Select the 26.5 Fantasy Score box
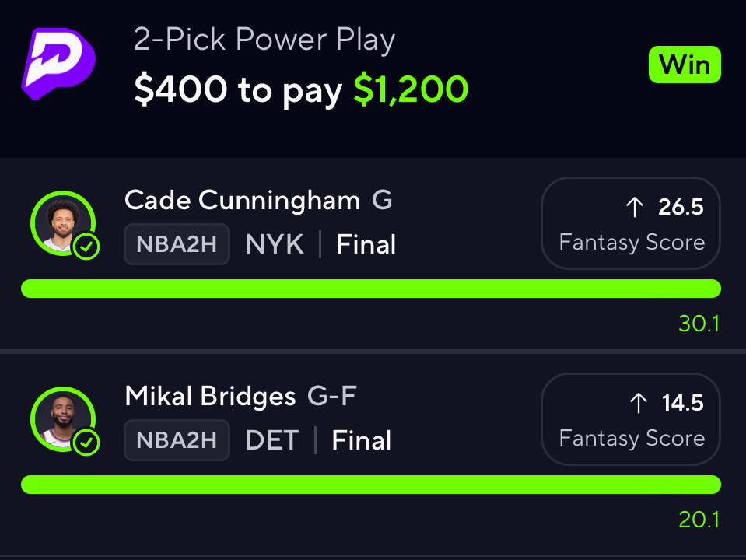The width and height of the screenshot is (746, 560). point(631,223)
